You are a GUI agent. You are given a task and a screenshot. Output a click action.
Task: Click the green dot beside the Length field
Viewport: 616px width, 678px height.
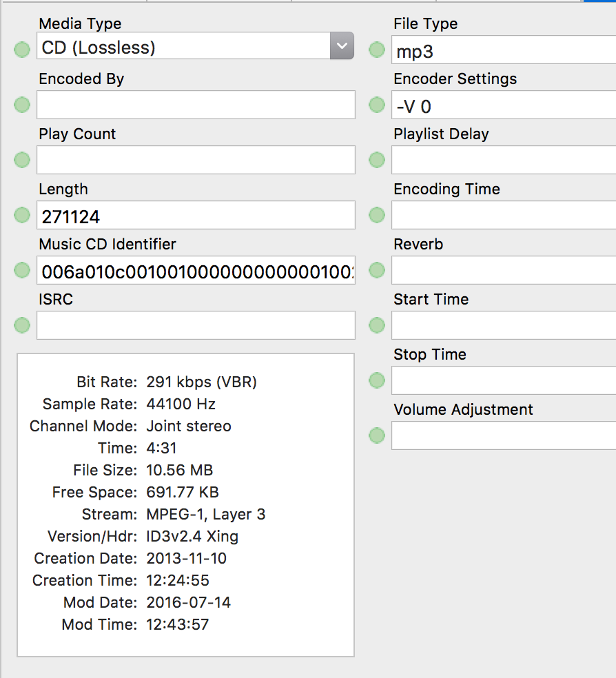click(22, 215)
